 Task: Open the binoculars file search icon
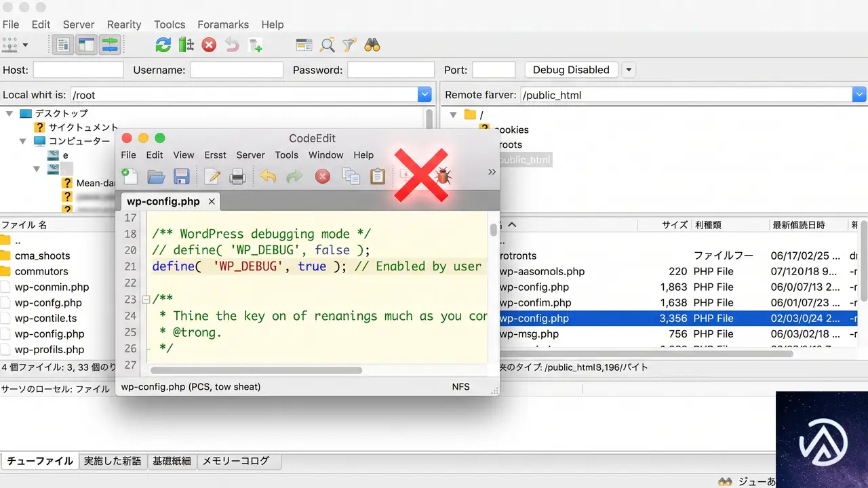[x=372, y=45]
